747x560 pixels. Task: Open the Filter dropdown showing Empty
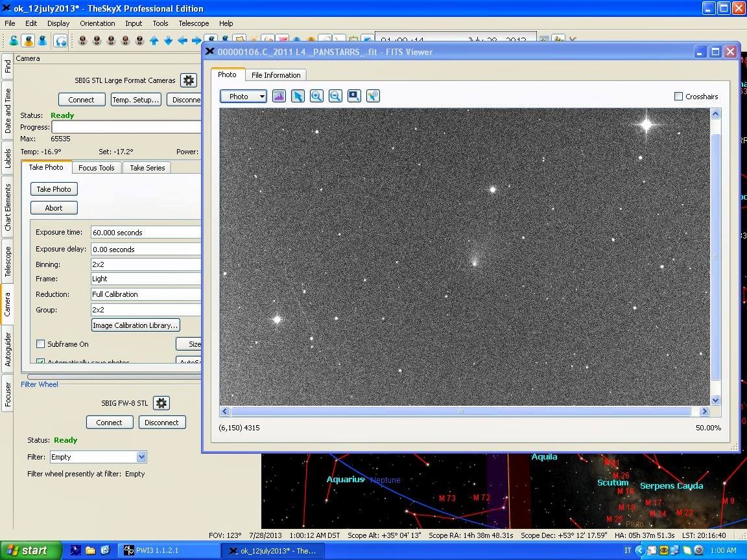[x=99, y=457]
